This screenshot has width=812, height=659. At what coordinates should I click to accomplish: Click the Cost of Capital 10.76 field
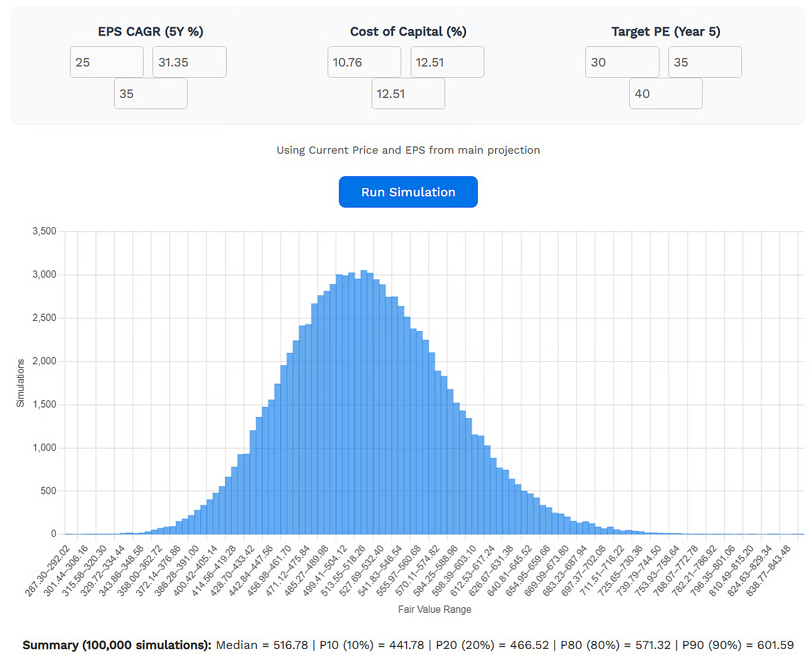point(364,62)
